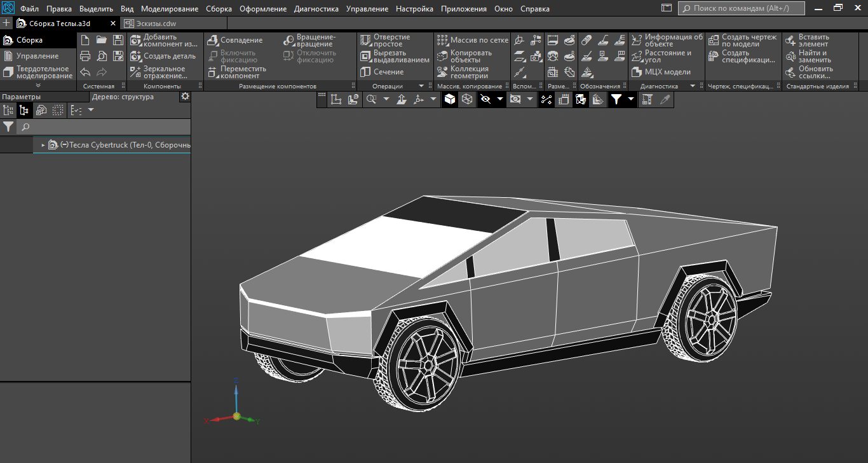Image resolution: width=868 pixels, height=463 pixels.
Task: Open Найти и заменить standard item
Action: coord(808,56)
